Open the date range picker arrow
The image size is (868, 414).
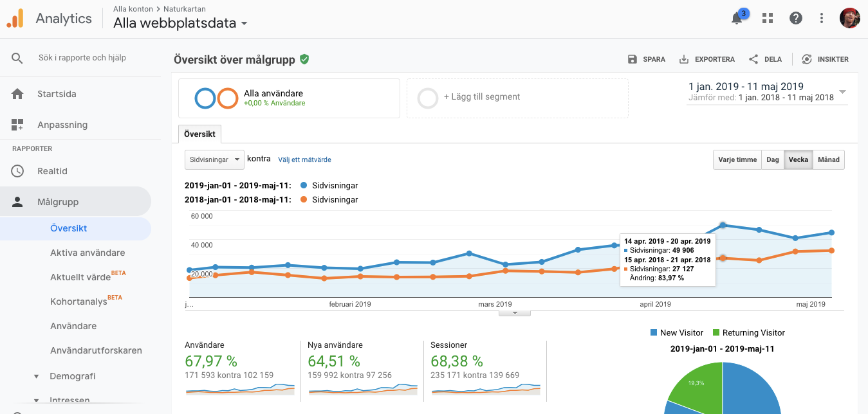842,92
